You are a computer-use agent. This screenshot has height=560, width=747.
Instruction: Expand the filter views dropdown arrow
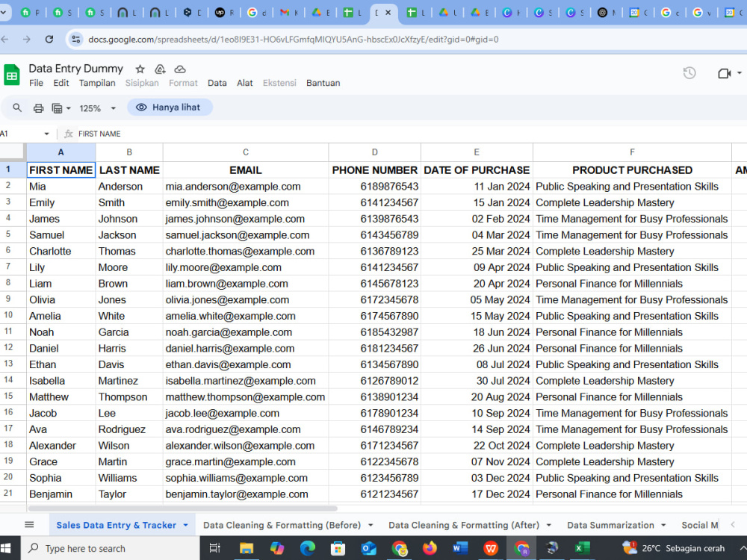(69, 108)
